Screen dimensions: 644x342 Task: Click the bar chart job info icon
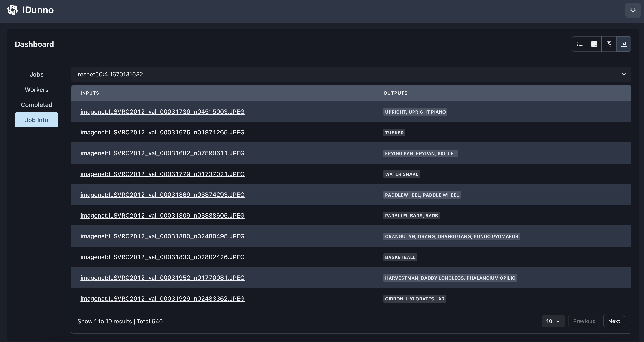624,44
